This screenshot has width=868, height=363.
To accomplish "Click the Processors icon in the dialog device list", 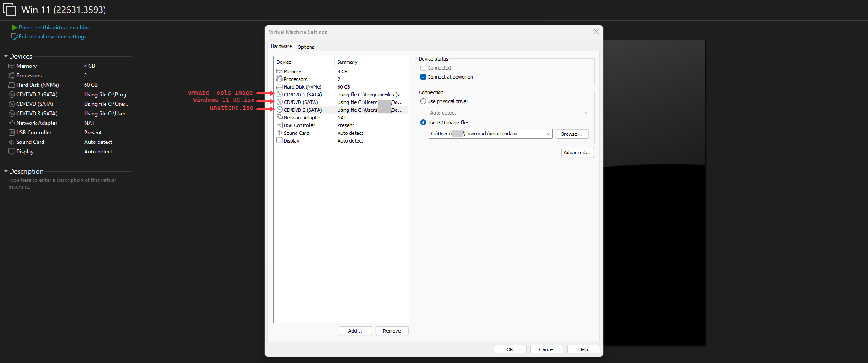I will click(x=280, y=79).
